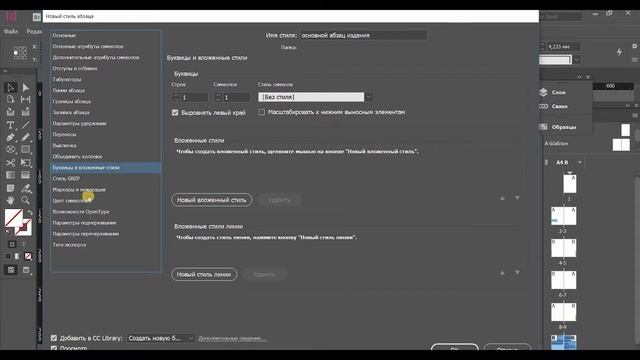640x360 pixels.
Task: Select the Gradient Swatch tool
Action: 11,175
